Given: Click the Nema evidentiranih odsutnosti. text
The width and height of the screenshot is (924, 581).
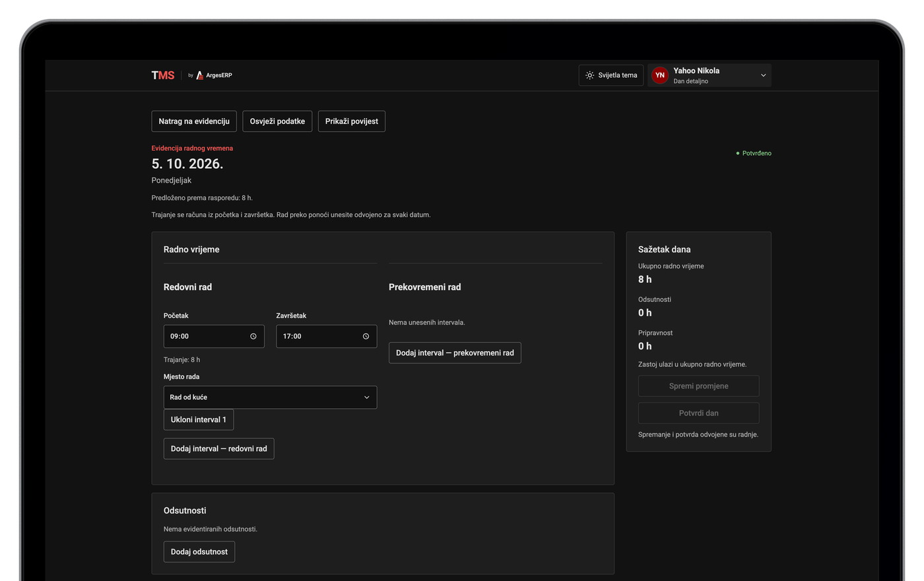Looking at the screenshot, I should pos(211,529).
